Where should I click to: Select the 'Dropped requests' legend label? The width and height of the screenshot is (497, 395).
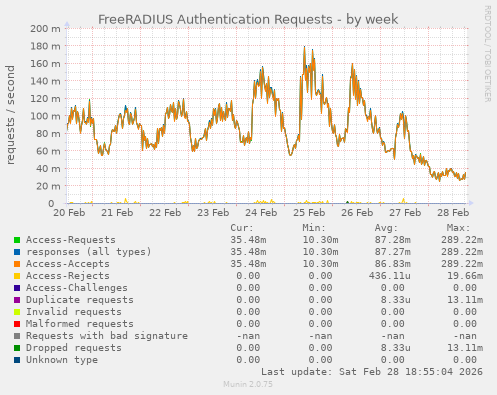pos(74,348)
